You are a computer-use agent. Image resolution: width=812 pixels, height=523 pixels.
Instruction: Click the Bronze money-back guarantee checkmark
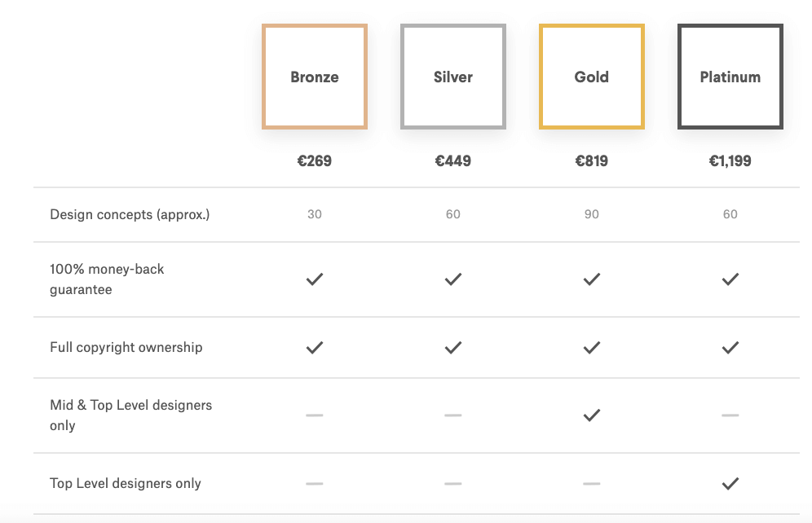click(315, 279)
